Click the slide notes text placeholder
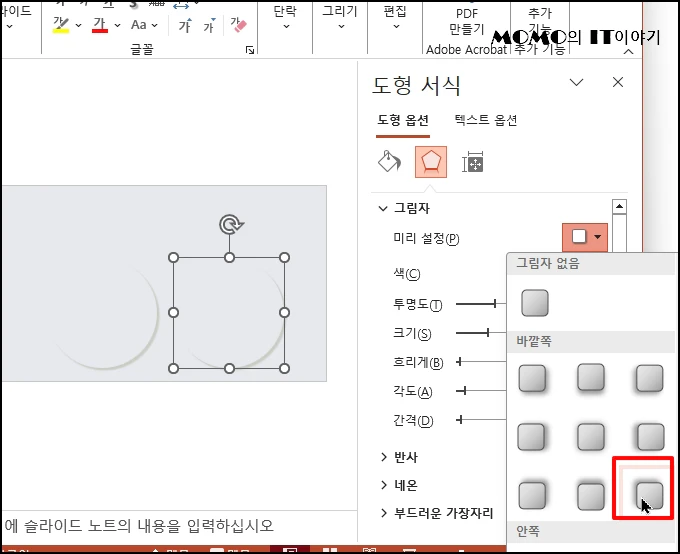Viewport: 680px width, 554px height. pyautogui.click(x=139, y=526)
